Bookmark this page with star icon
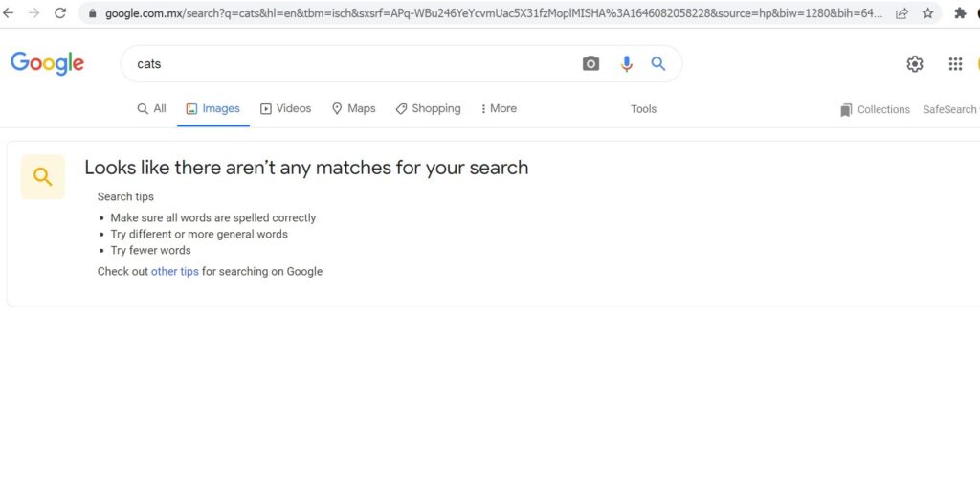Image resolution: width=980 pixels, height=477 pixels. pyautogui.click(x=927, y=13)
